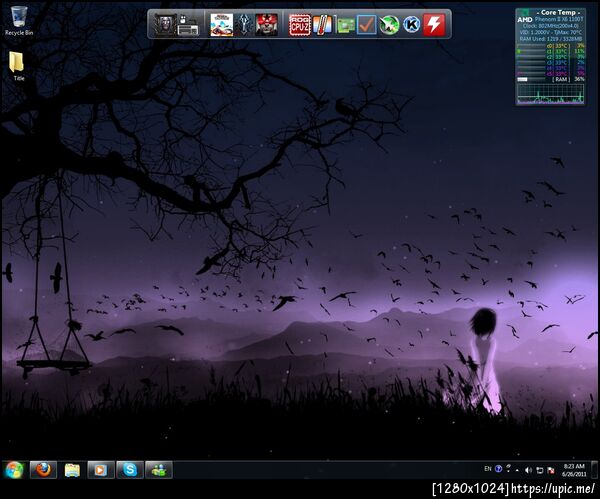Click the Core Temp load history graph
This screenshot has width=600, height=499.
[x=550, y=94]
